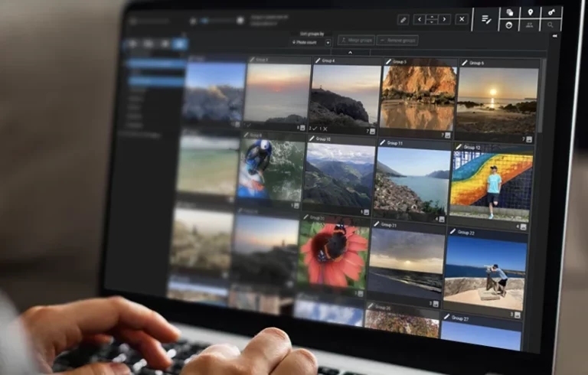Click the small-thumbnail icon left of slider

click(193, 21)
